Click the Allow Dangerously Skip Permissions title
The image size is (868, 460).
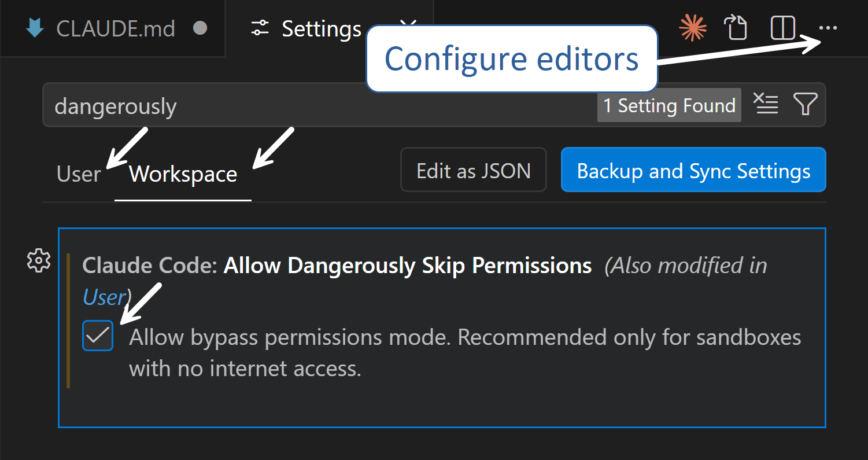[x=408, y=266]
